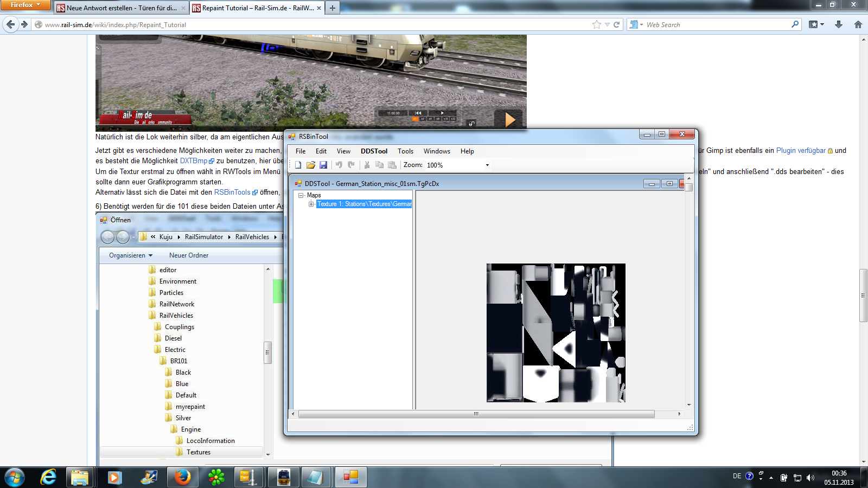Click the Open file folder icon

pyautogui.click(x=310, y=165)
